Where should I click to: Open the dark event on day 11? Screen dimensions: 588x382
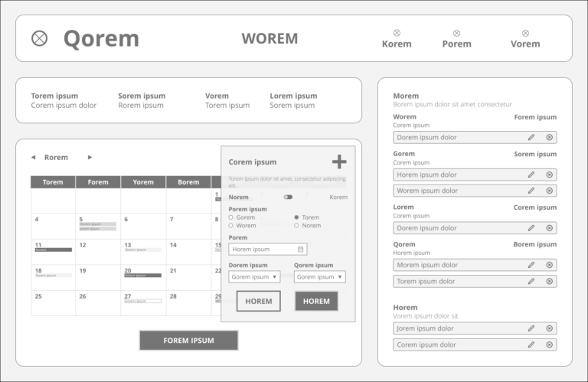tap(54, 250)
